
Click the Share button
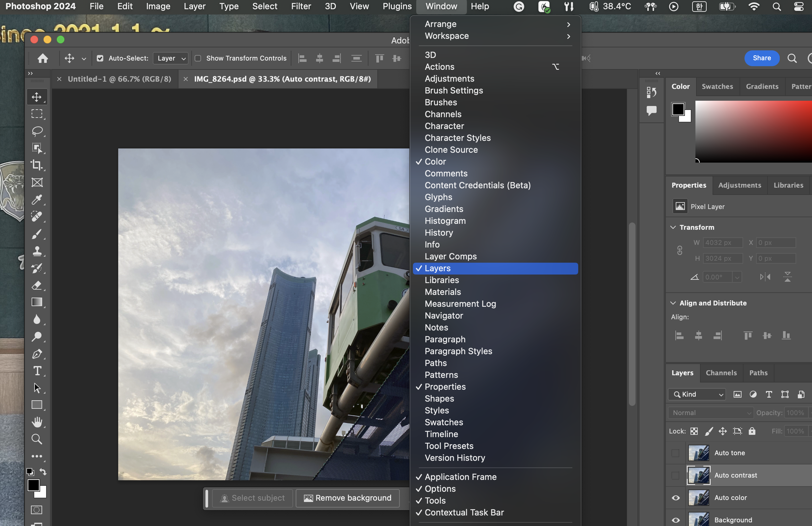[x=762, y=58]
